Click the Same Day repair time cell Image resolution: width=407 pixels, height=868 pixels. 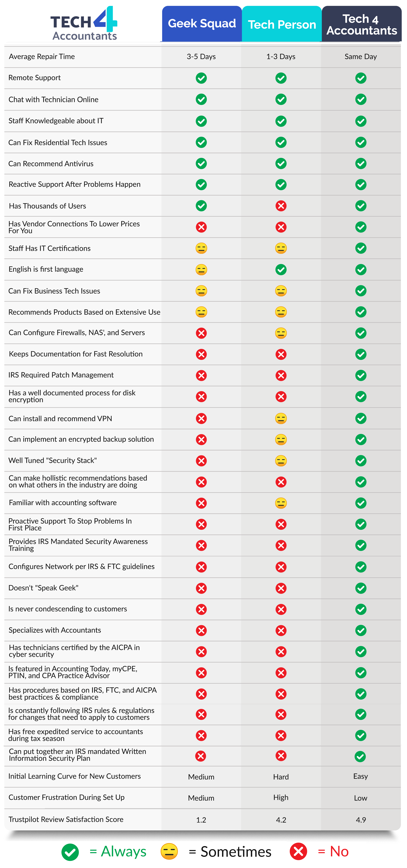click(x=360, y=57)
